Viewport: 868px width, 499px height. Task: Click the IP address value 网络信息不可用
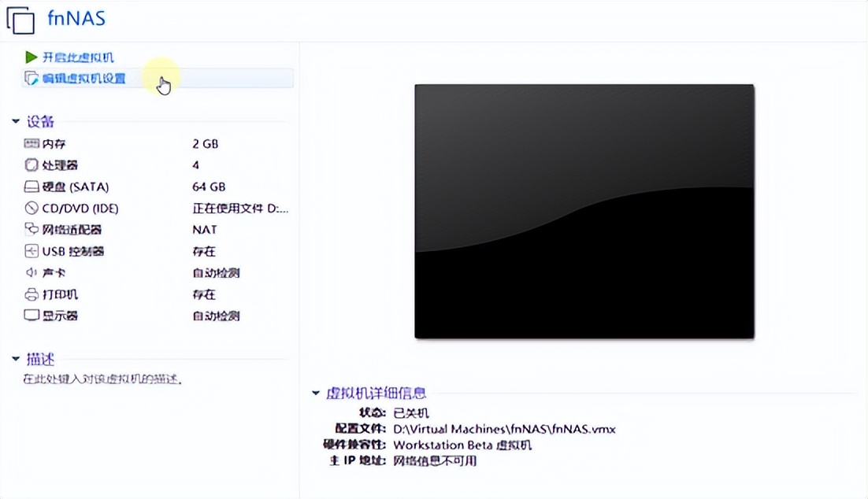pos(435,461)
